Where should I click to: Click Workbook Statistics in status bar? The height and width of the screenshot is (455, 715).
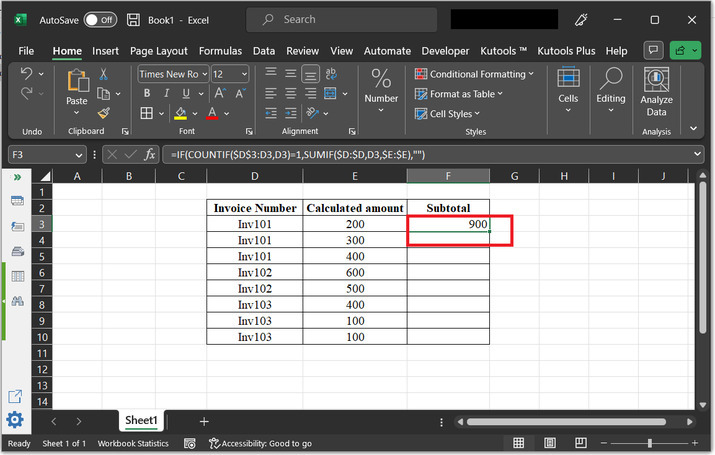132,443
